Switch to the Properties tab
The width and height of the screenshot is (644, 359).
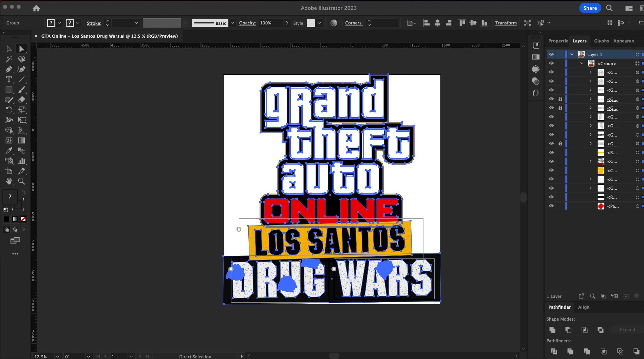(x=558, y=41)
